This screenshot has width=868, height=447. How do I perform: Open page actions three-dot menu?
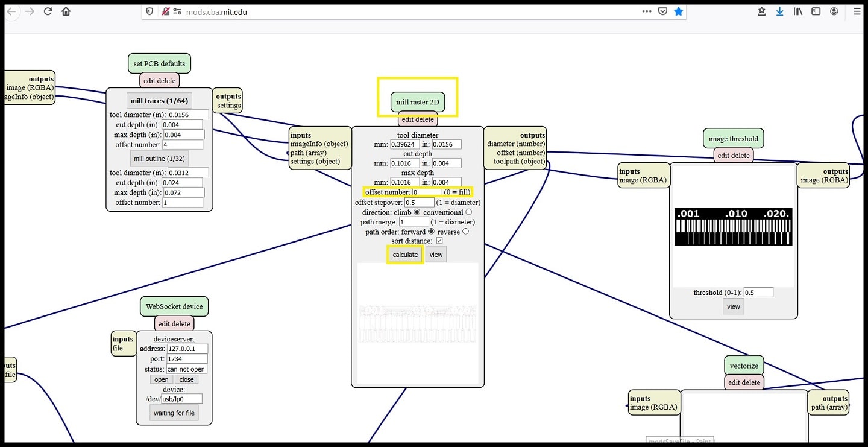[647, 11]
